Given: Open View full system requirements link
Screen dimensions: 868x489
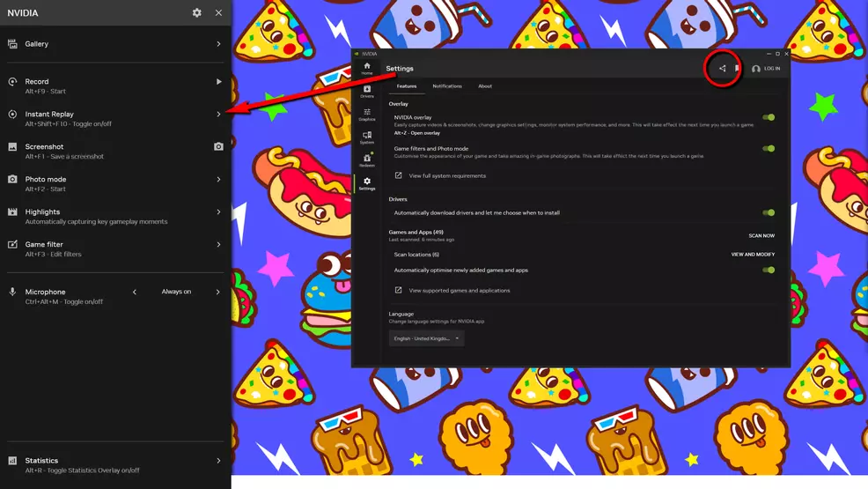Looking at the screenshot, I should 447,176.
